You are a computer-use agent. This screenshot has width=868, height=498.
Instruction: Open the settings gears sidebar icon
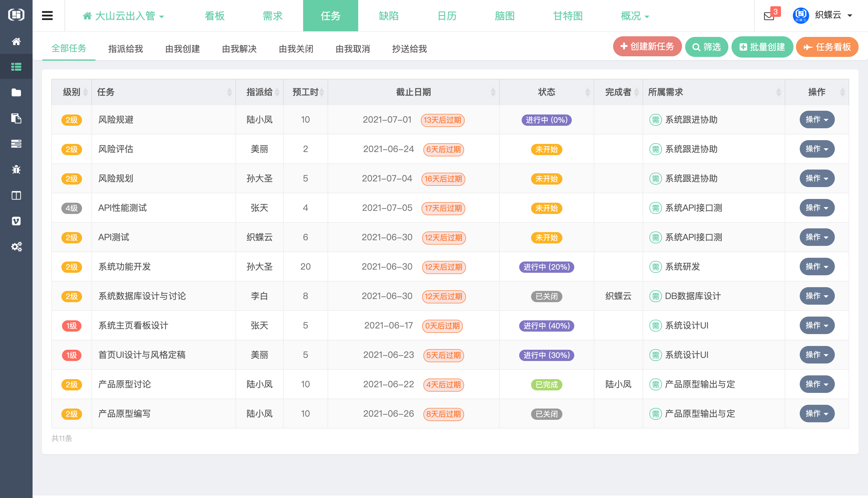tap(16, 246)
